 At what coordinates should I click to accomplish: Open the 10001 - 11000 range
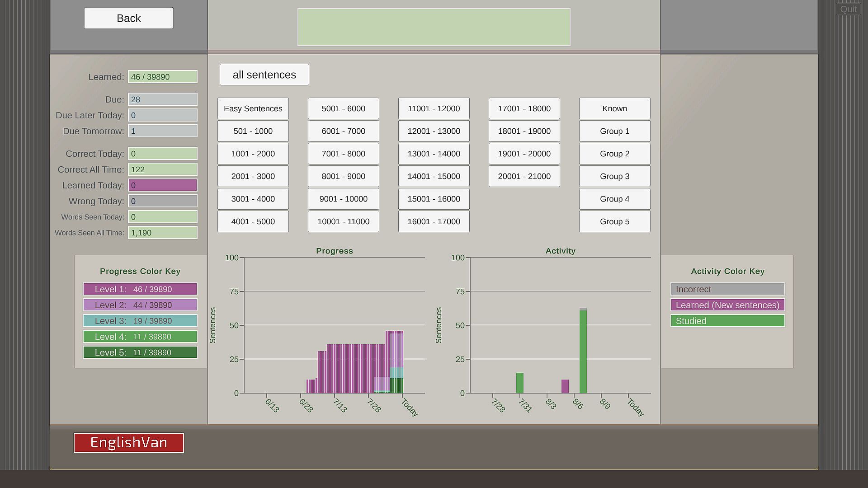point(343,221)
